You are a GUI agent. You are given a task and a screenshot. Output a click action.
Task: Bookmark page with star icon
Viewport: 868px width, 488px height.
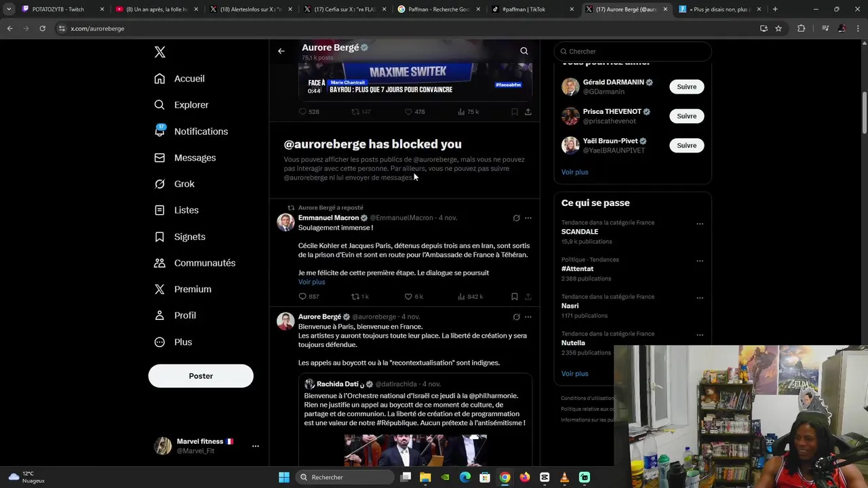click(778, 28)
